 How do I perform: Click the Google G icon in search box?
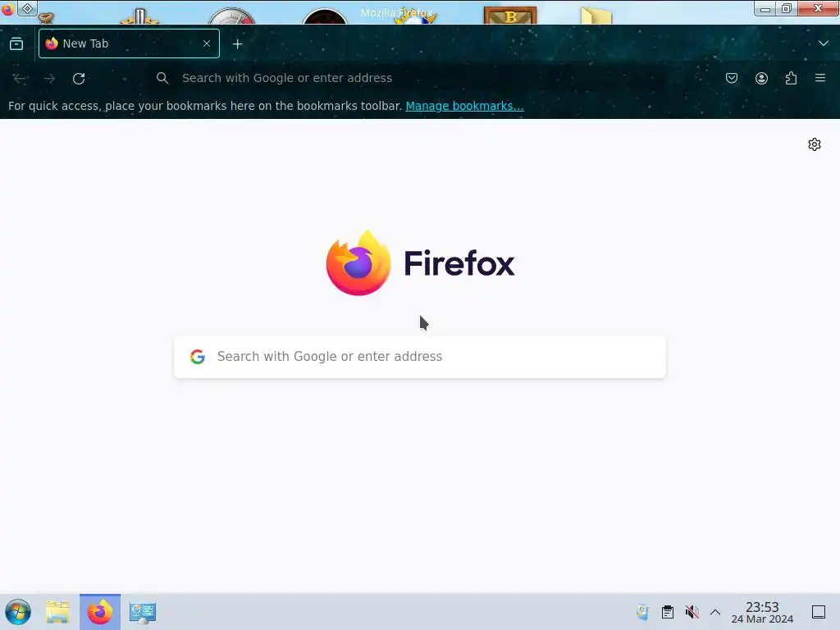(198, 357)
